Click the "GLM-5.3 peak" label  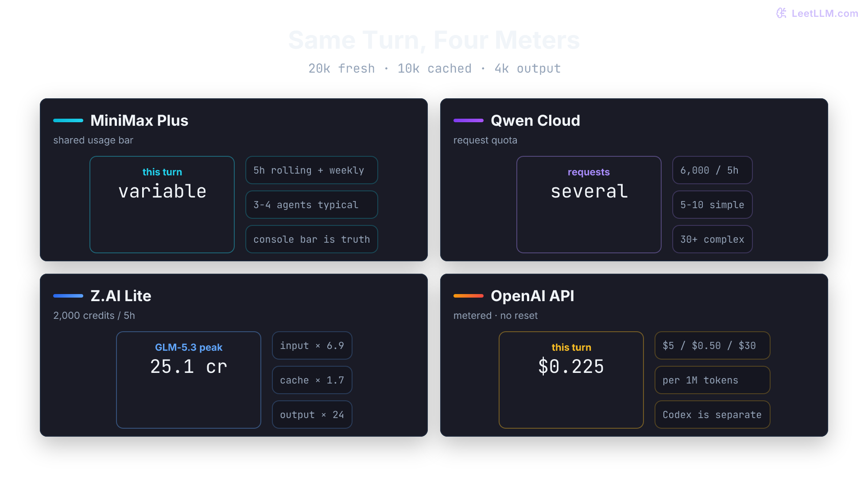pyautogui.click(x=189, y=347)
